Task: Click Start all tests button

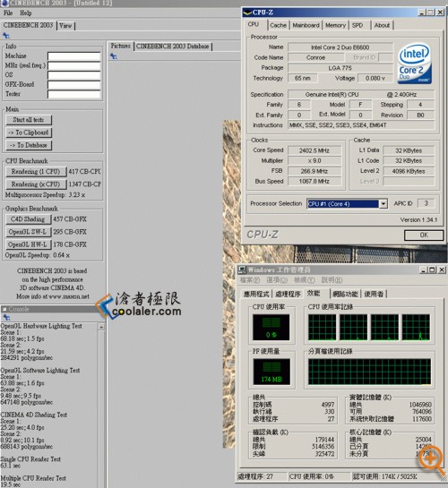Action: [29, 120]
